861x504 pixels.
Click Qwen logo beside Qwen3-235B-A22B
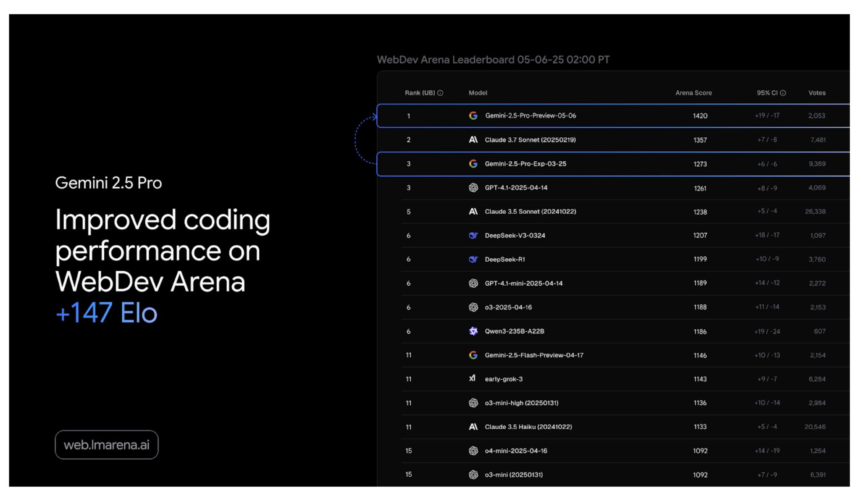click(x=473, y=331)
